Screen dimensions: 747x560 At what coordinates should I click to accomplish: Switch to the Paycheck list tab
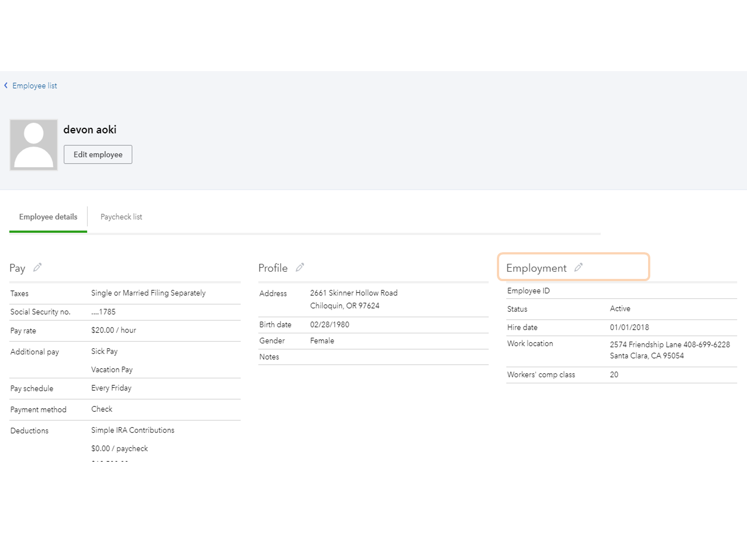click(121, 217)
